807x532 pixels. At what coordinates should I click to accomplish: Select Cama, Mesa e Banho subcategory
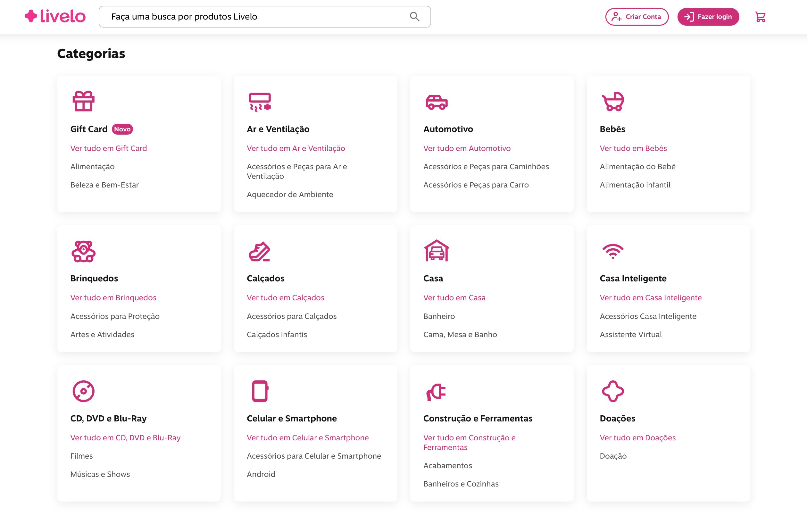(x=460, y=335)
